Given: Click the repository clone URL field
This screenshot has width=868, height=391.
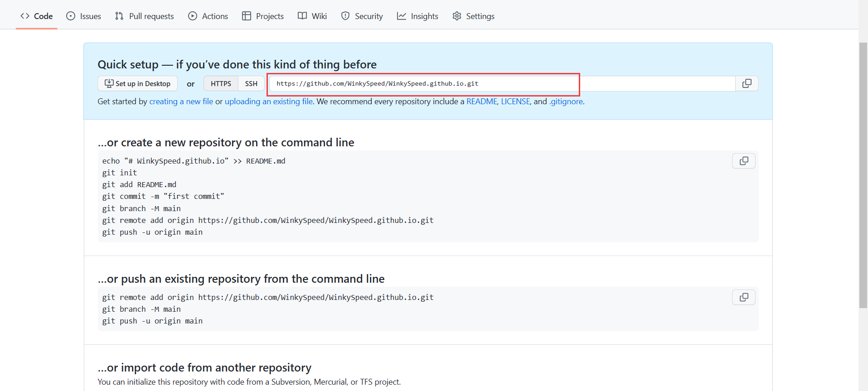Looking at the screenshot, I should coord(502,83).
